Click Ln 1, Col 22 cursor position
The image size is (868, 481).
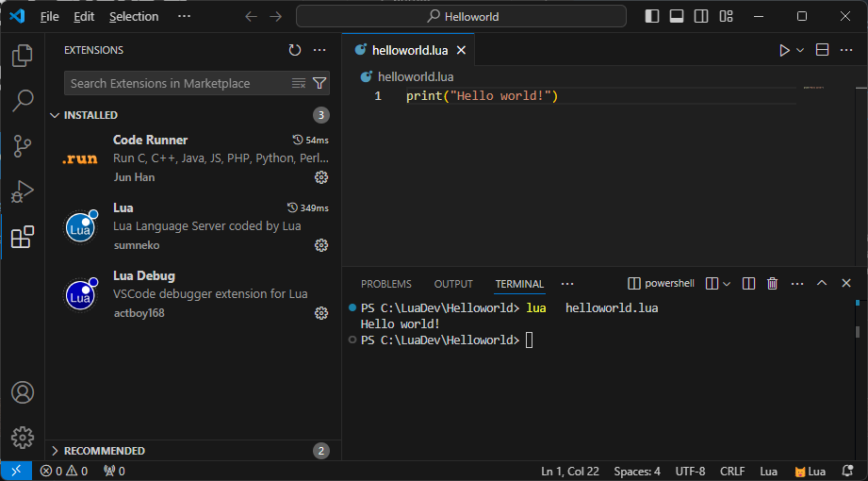(569, 472)
